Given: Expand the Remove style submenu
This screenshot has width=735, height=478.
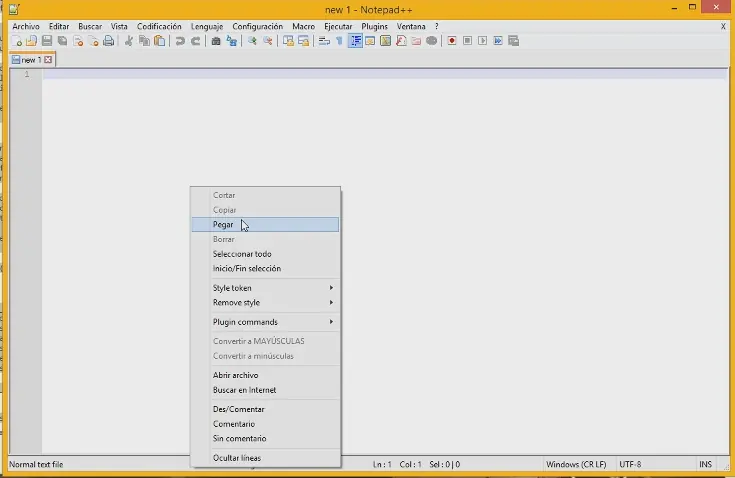Looking at the screenshot, I should click(x=265, y=303).
